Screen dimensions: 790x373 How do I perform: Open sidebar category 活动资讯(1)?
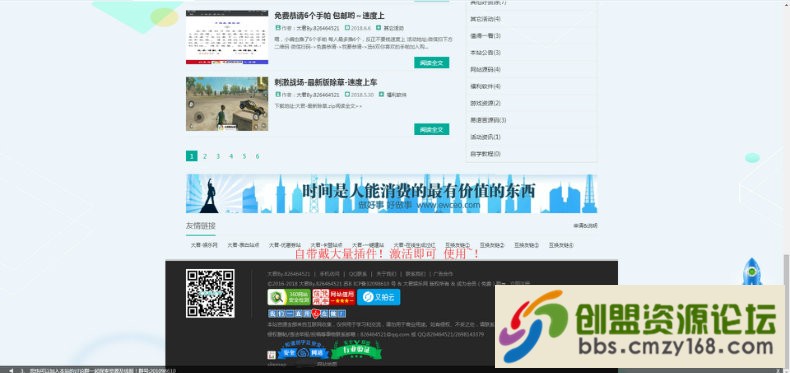click(485, 137)
